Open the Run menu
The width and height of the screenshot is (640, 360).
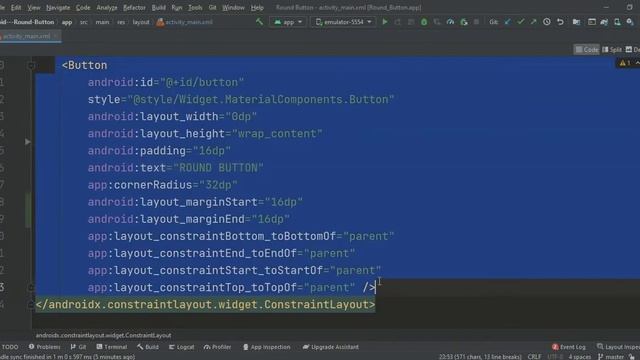[177, 7]
